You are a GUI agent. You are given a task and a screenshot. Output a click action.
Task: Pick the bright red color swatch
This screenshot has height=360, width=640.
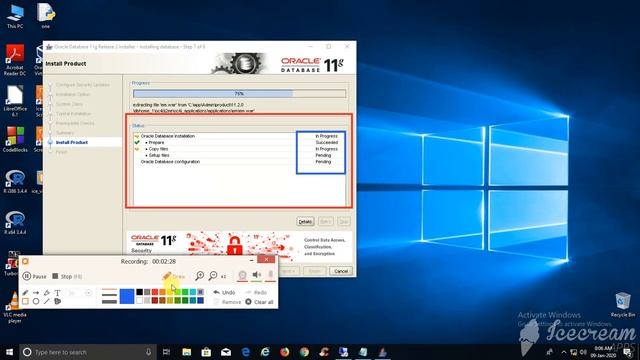pyautogui.click(x=155, y=292)
